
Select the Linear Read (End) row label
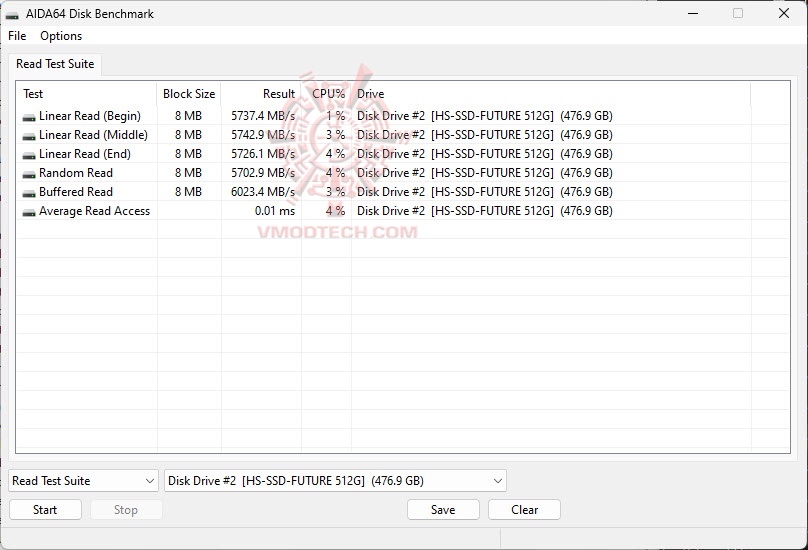85,154
